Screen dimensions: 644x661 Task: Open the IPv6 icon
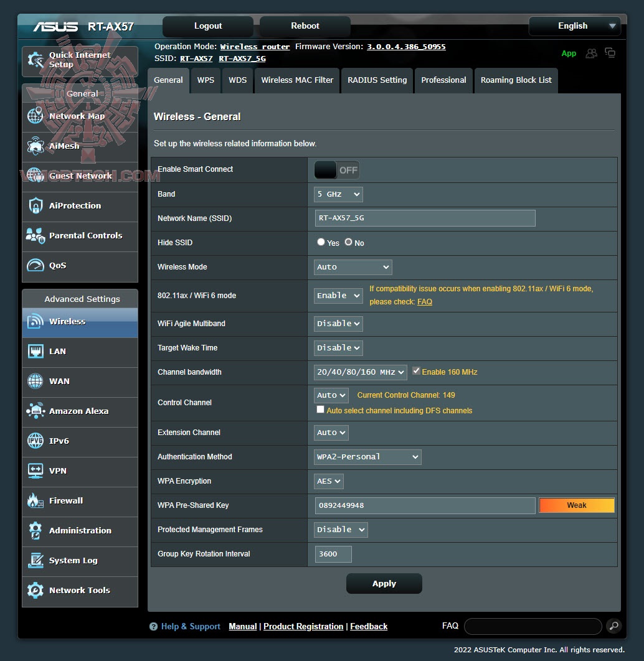point(36,441)
